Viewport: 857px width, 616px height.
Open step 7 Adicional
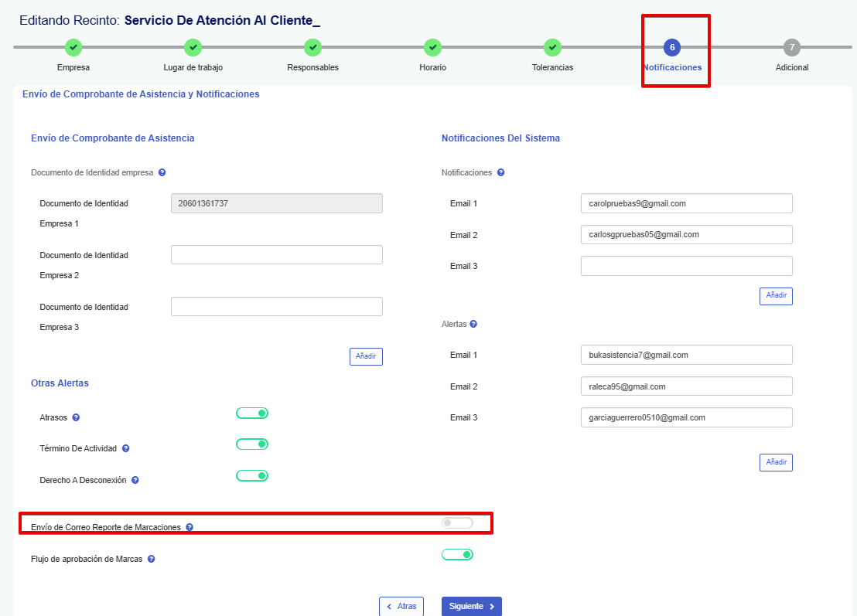pyautogui.click(x=791, y=48)
